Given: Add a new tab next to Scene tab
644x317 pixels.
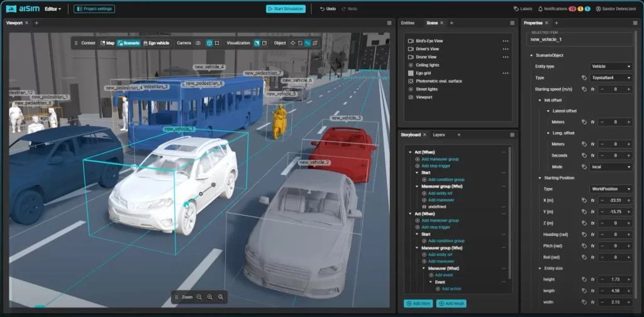Looking at the screenshot, I should (x=452, y=23).
